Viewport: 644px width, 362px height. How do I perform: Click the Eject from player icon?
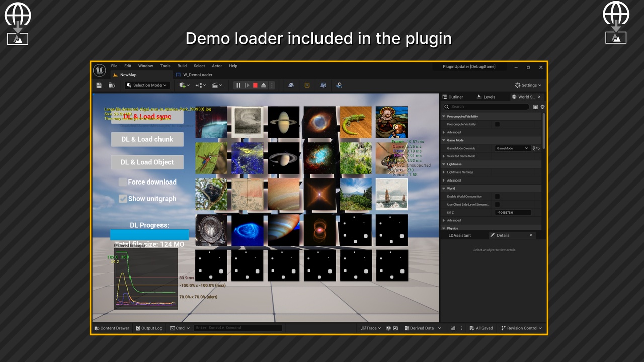click(264, 85)
